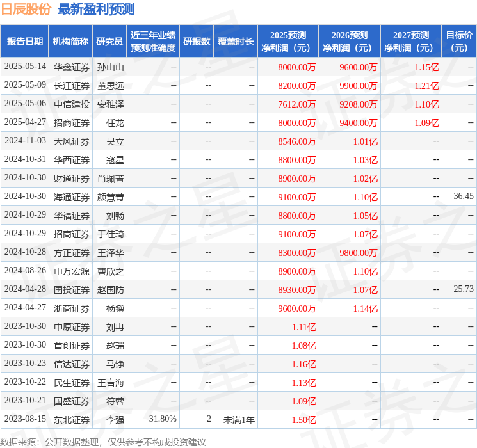Click the 日辰股份 stock name in the title
The image size is (477, 448).
26,9
